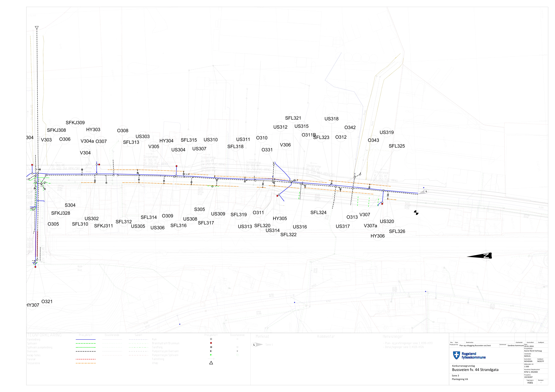Select the label S304
The height and width of the screenshot is (392, 555).
[x=70, y=205]
